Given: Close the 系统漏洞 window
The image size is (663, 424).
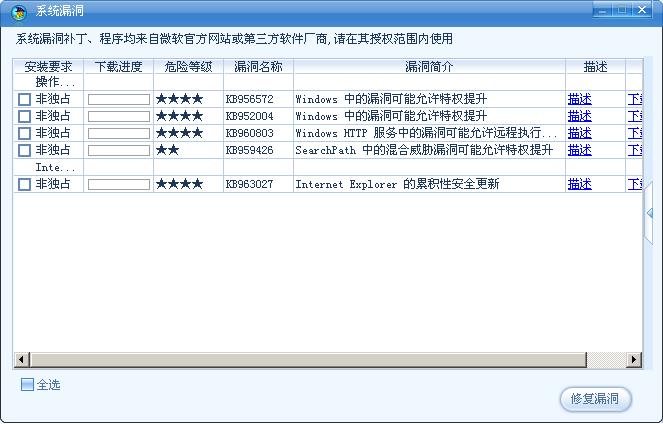Looking at the screenshot, I should [x=642, y=10].
